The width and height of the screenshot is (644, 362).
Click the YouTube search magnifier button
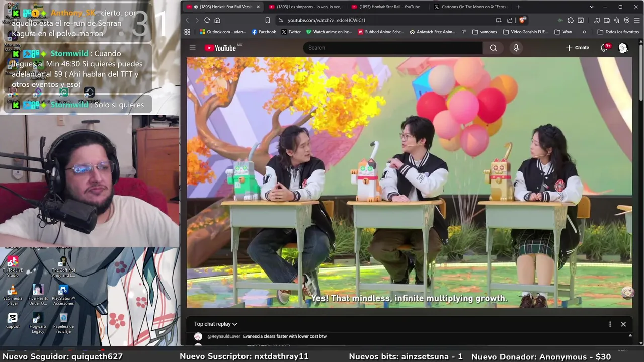coord(493,48)
